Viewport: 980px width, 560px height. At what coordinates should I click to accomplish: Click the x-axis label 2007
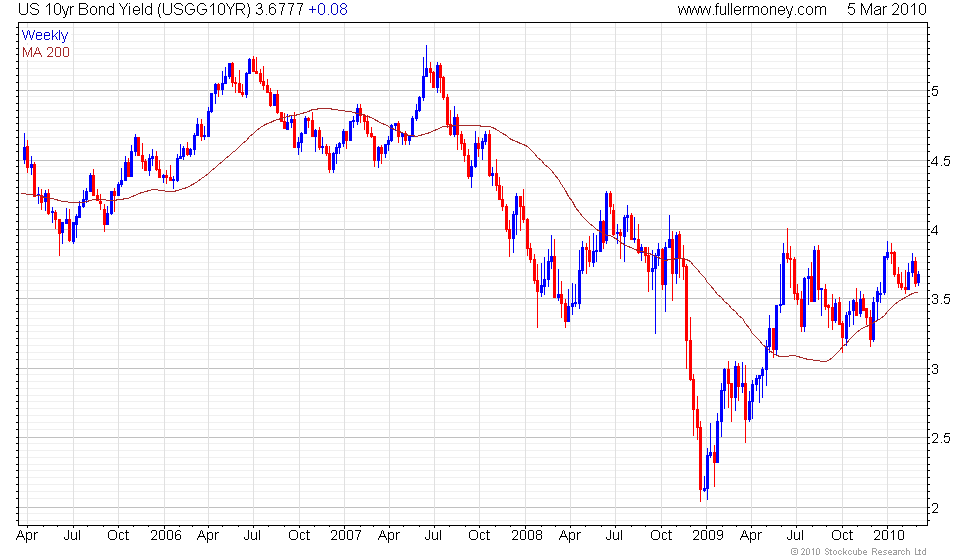(x=346, y=536)
